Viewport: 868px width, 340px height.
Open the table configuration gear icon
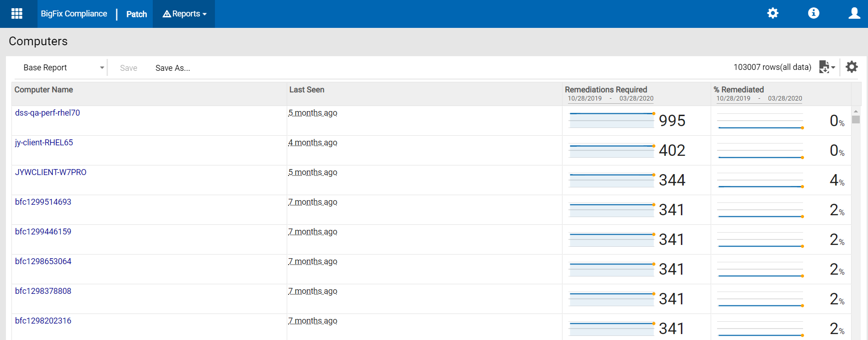click(x=852, y=67)
